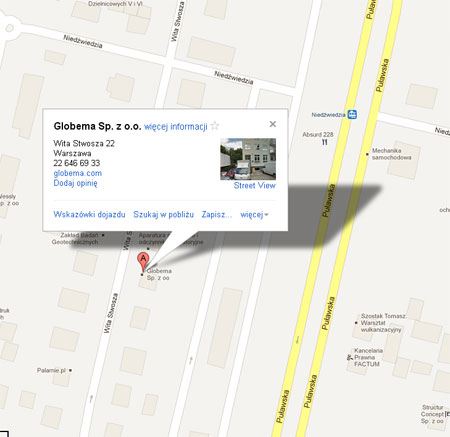Select the Palarnie.pl place marker
This screenshot has height=437, width=450.
tap(70, 370)
